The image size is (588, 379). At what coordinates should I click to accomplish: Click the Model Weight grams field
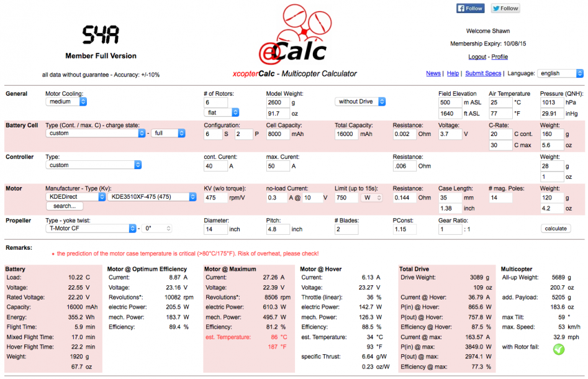278,103
